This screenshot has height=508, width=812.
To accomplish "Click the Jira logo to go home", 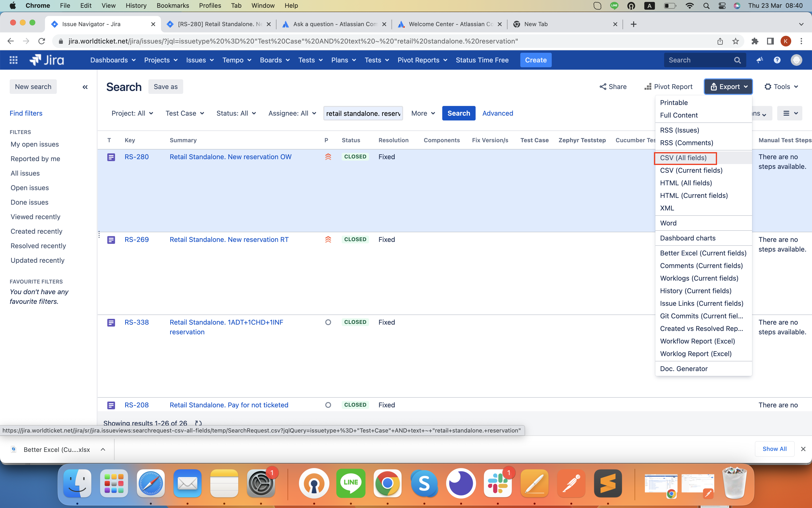I will [x=47, y=60].
